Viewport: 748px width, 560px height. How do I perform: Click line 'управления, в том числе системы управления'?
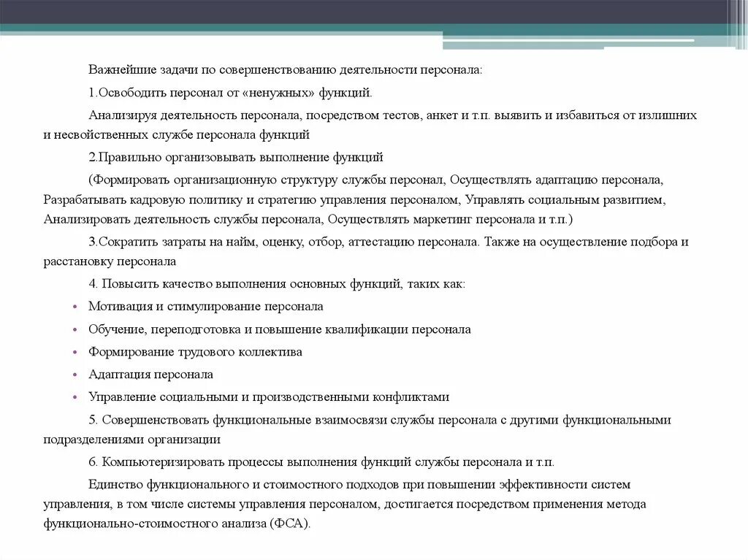point(345,505)
